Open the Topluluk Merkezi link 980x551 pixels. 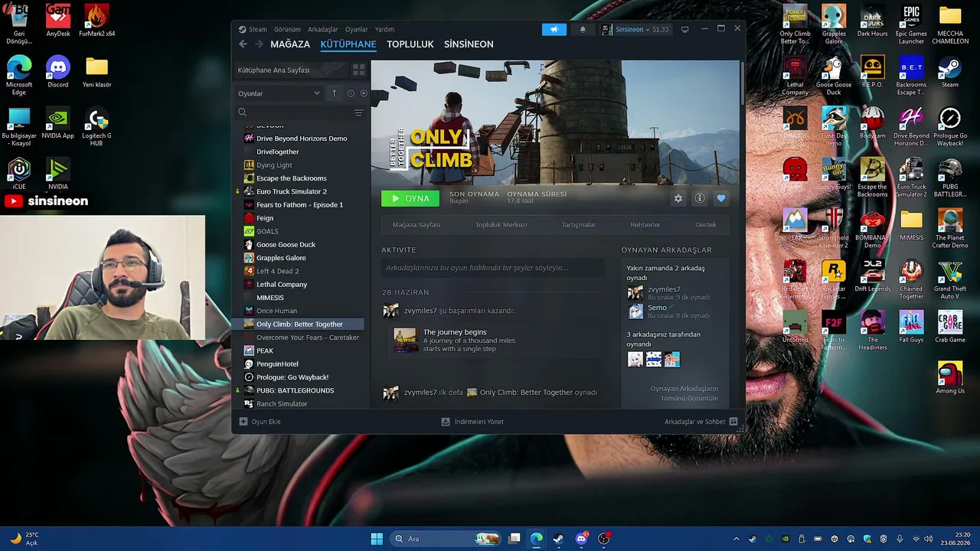501,225
